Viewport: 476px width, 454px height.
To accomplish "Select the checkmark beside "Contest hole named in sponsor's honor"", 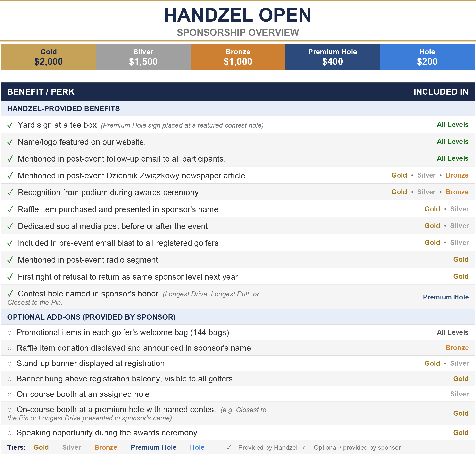I will tap(10, 294).
